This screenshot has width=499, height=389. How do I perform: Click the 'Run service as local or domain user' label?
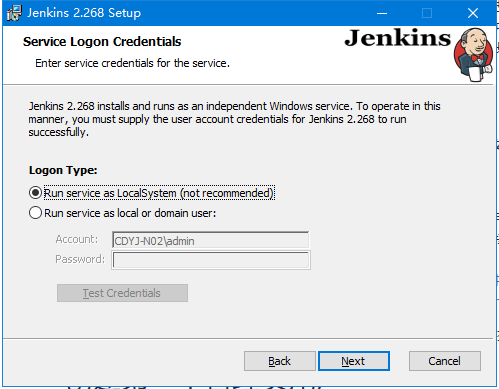[130, 213]
